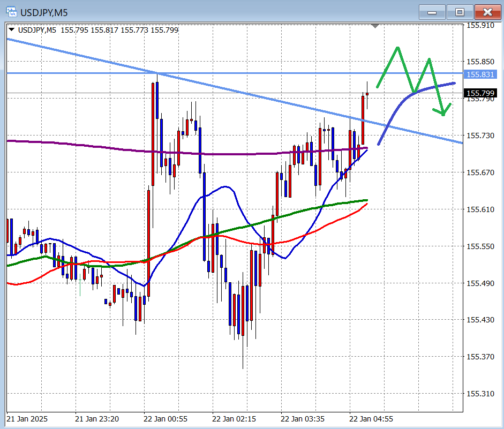504x429 pixels.
Task: Select the purple moving average line
Action: coord(80,143)
